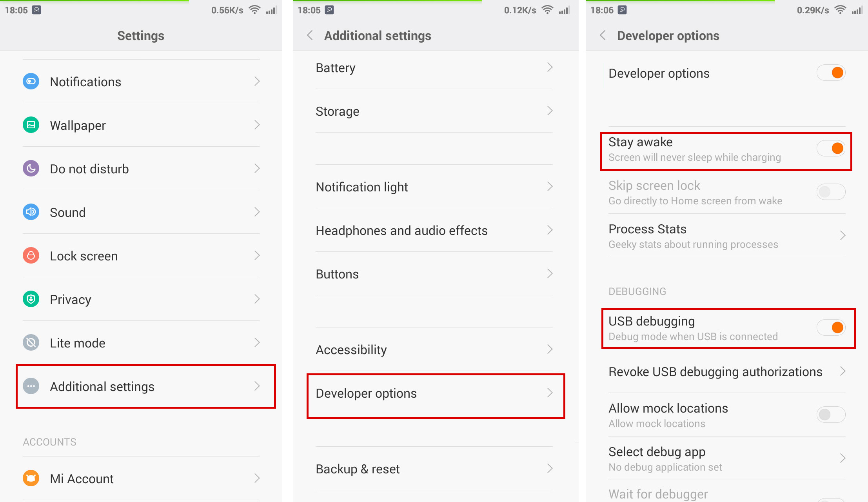This screenshot has height=502, width=868.
Task: Tap the Sound settings icon
Action: click(31, 212)
